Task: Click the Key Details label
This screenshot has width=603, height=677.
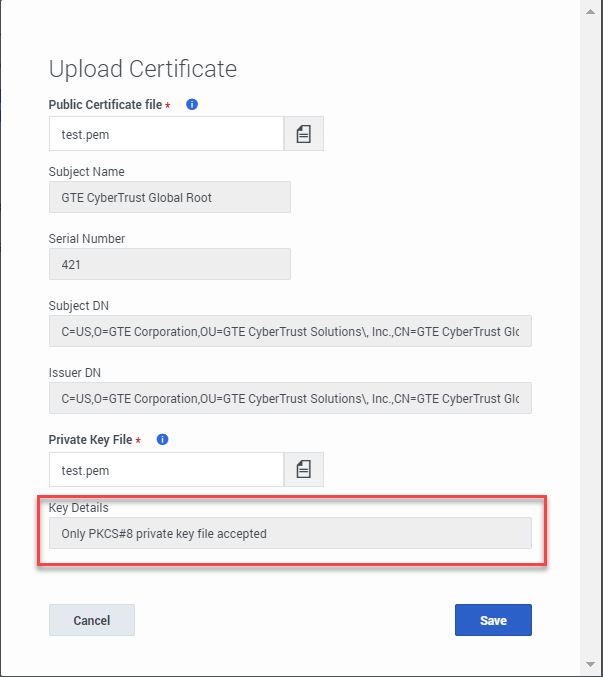Action: [79, 508]
